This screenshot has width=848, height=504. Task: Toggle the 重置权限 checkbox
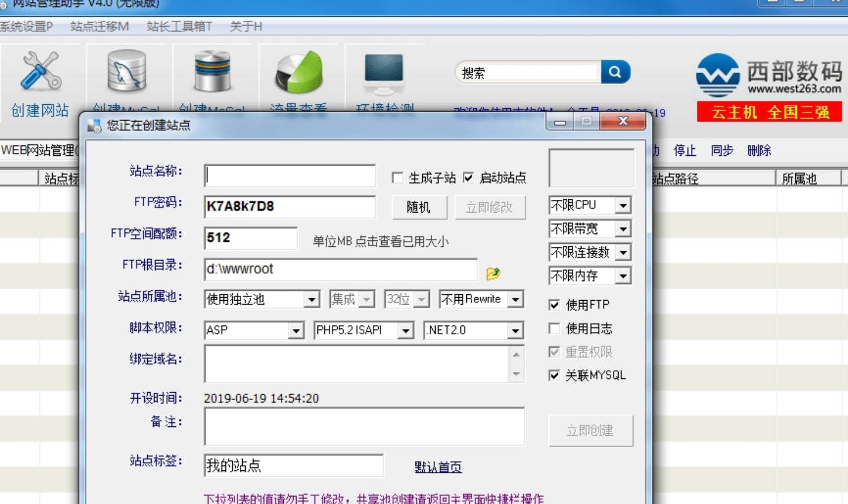point(554,352)
